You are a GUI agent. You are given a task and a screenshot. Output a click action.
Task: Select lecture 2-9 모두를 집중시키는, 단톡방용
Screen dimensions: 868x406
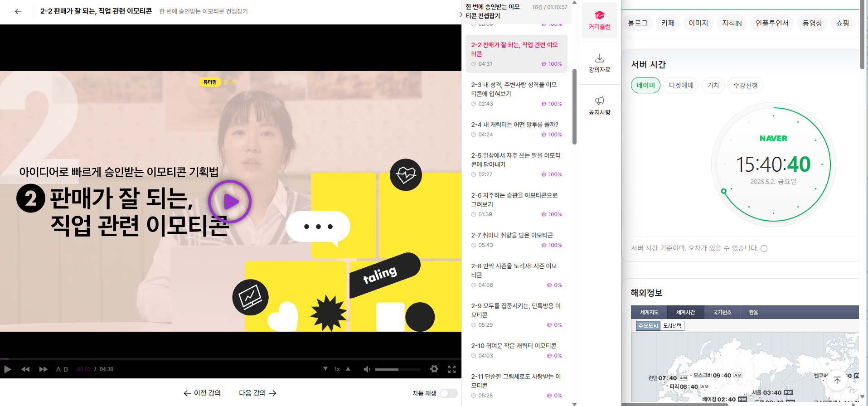[516, 315]
